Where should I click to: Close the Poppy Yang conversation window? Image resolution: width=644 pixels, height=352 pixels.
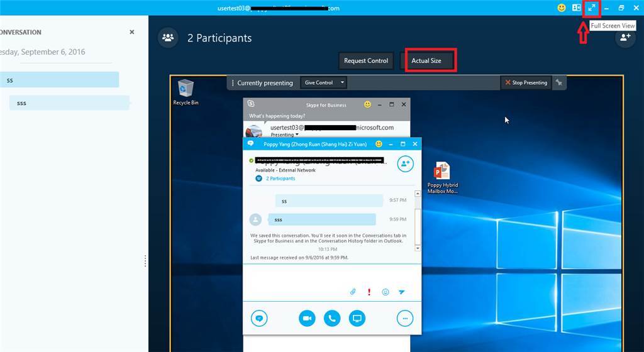415,144
